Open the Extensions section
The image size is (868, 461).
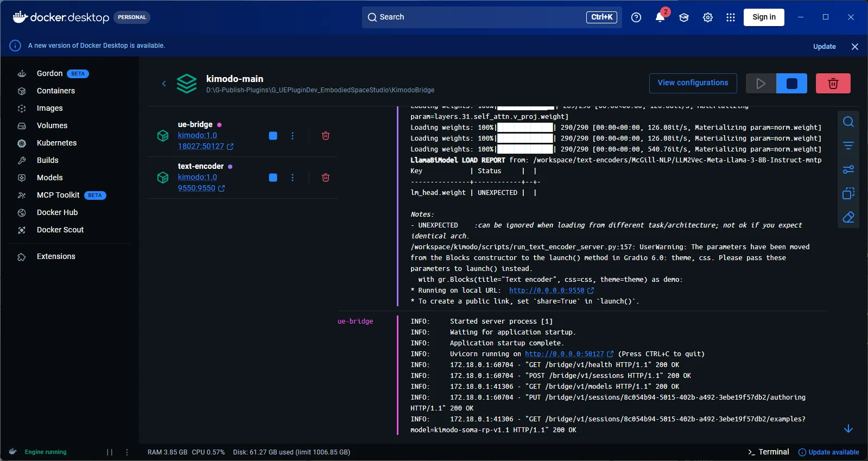56,256
